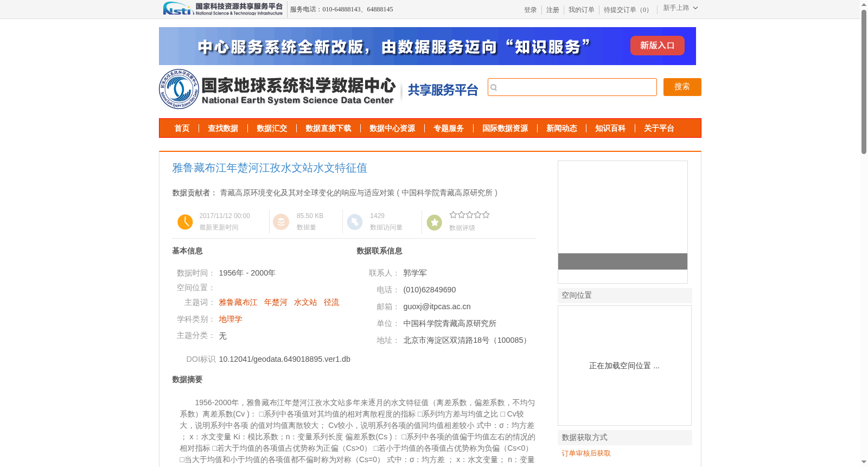This screenshot has width=868, height=467.
Task: Click the NSTI logo at top
Action: pos(223,9)
